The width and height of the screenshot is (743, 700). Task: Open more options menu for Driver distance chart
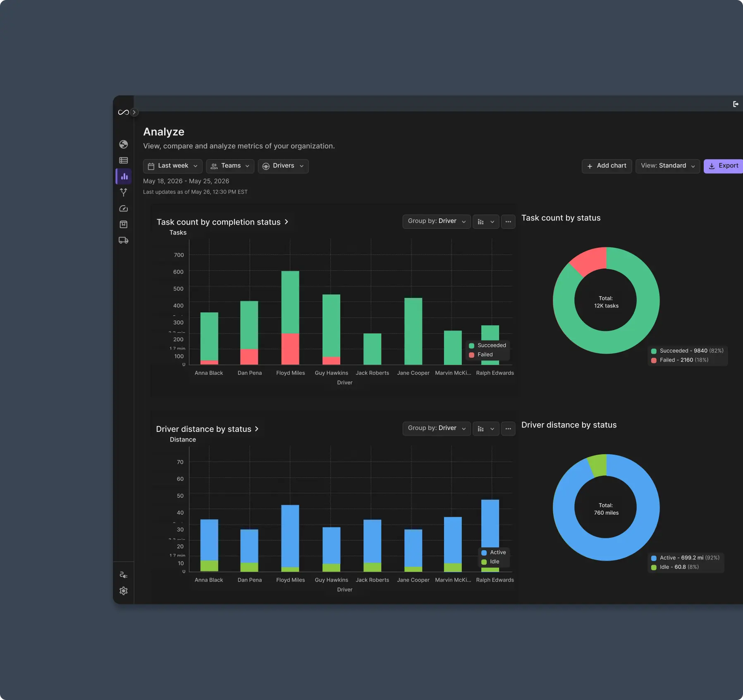click(x=508, y=429)
